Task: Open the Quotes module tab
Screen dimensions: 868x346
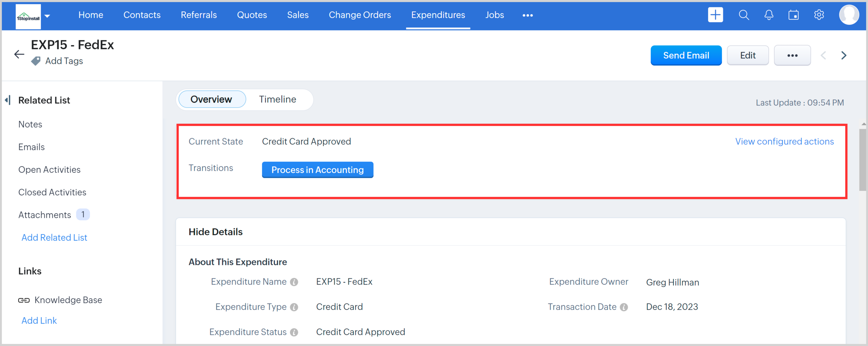Action: coord(252,15)
